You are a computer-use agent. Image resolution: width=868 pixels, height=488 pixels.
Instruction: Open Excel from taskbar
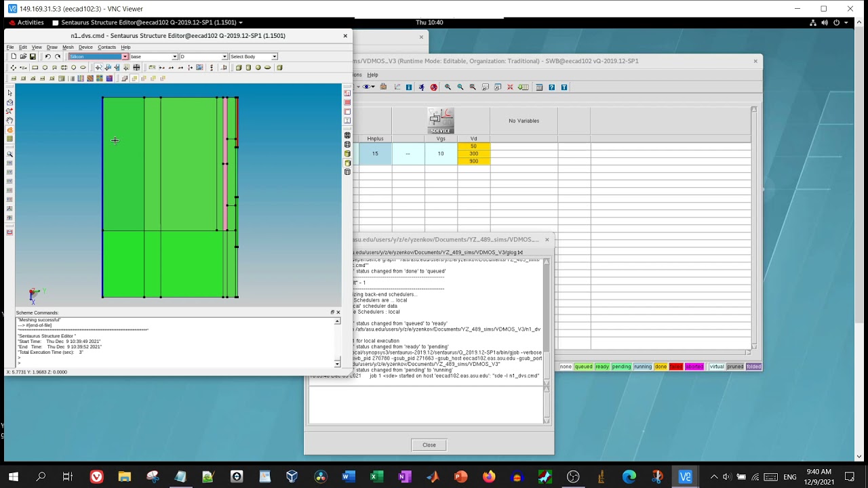point(376,477)
